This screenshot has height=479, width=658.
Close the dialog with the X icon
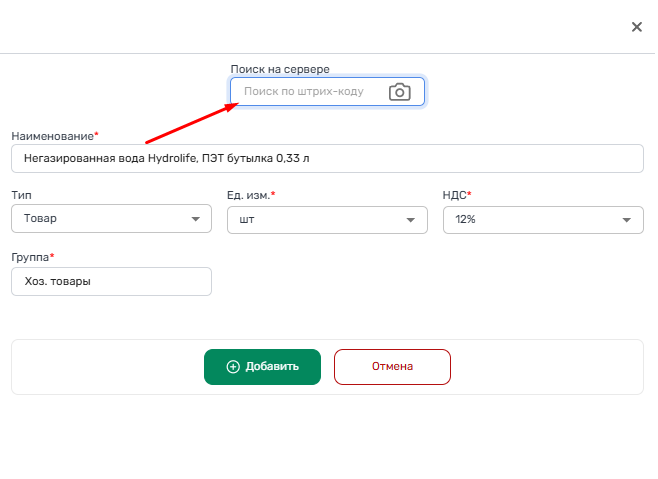click(x=636, y=27)
